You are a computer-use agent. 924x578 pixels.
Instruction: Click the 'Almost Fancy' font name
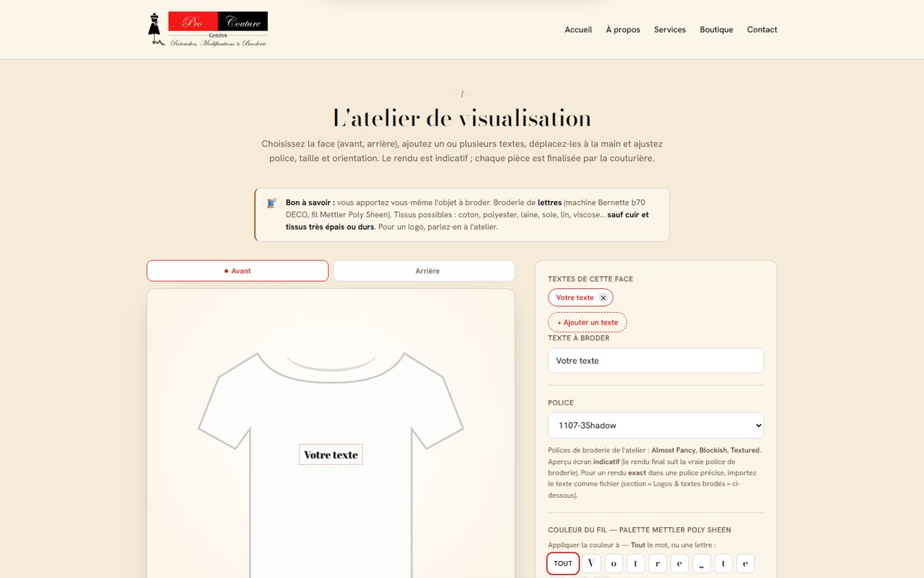tap(673, 450)
